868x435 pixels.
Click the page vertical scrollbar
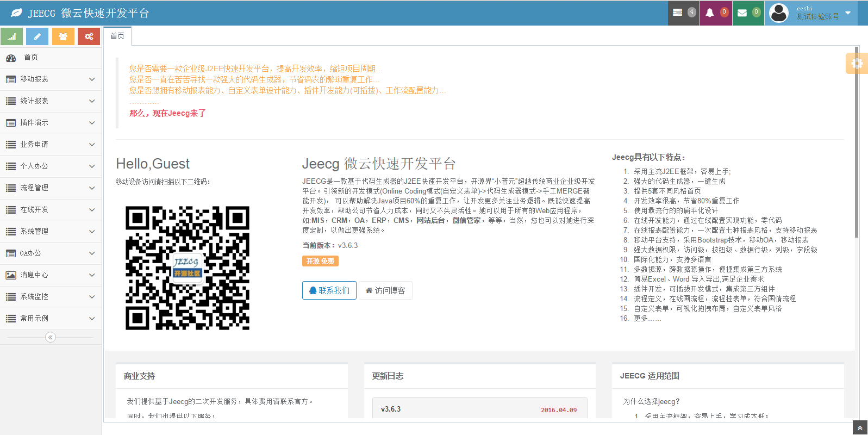pyautogui.click(x=857, y=141)
